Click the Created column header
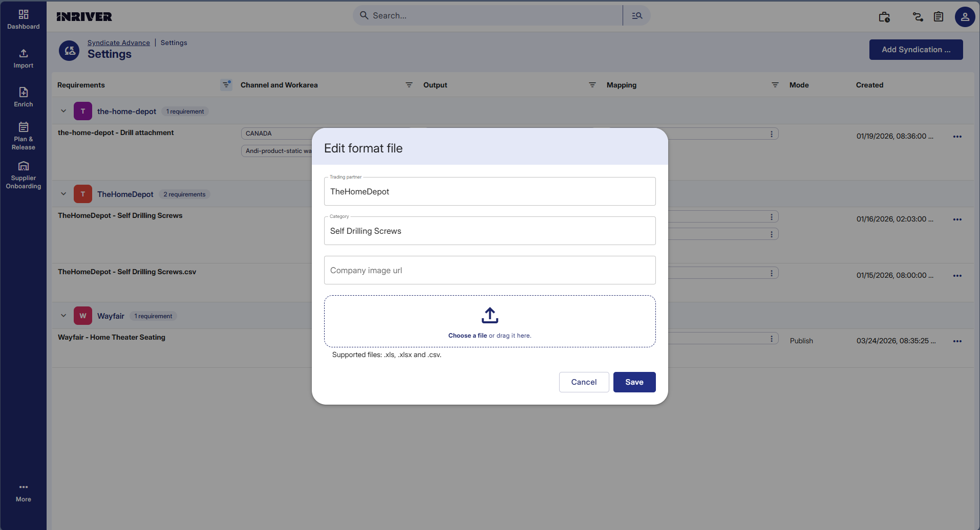The width and height of the screenshot is (980, 530). (x=869, y=85)
